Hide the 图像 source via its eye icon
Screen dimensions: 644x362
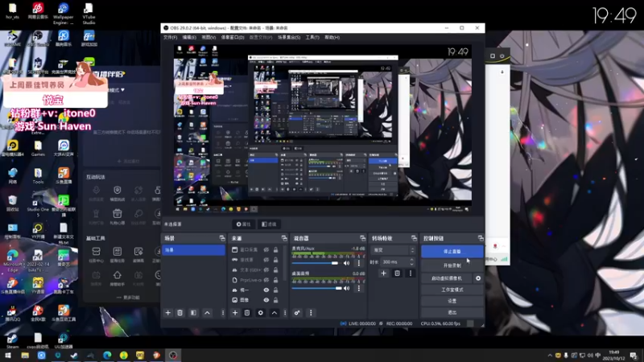click(266, 300)
